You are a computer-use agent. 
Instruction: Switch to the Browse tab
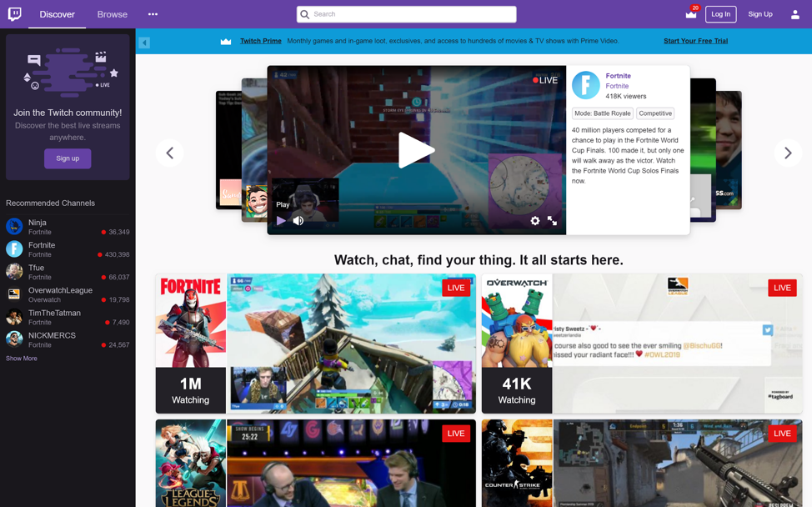(113, 14)
